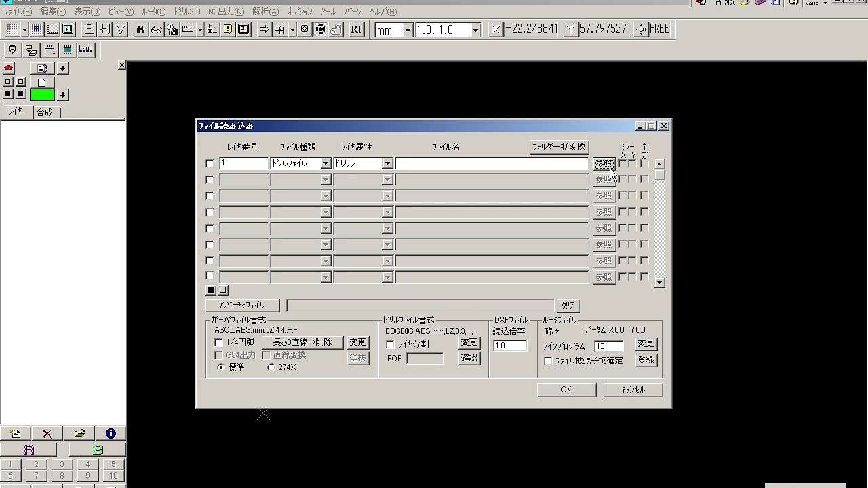Open ドリル2.0 menu

click(186, 12)
